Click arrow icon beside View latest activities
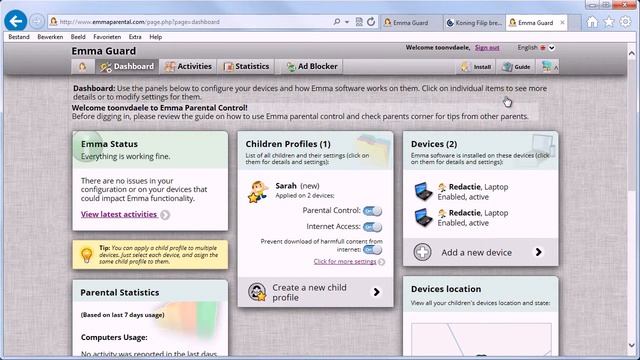The image size is (640, 360). click(165, 215)
